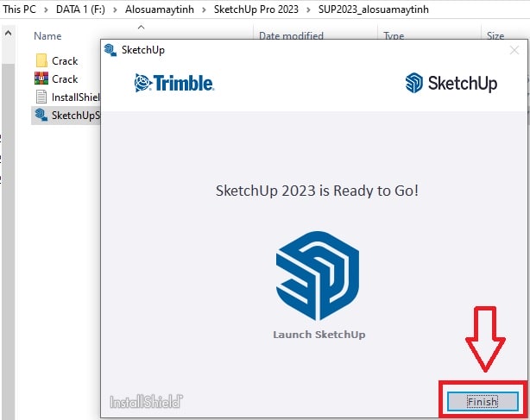Screen dimensions: 530x420
Task: Sort files by the Name column
Action: [47, 35]
